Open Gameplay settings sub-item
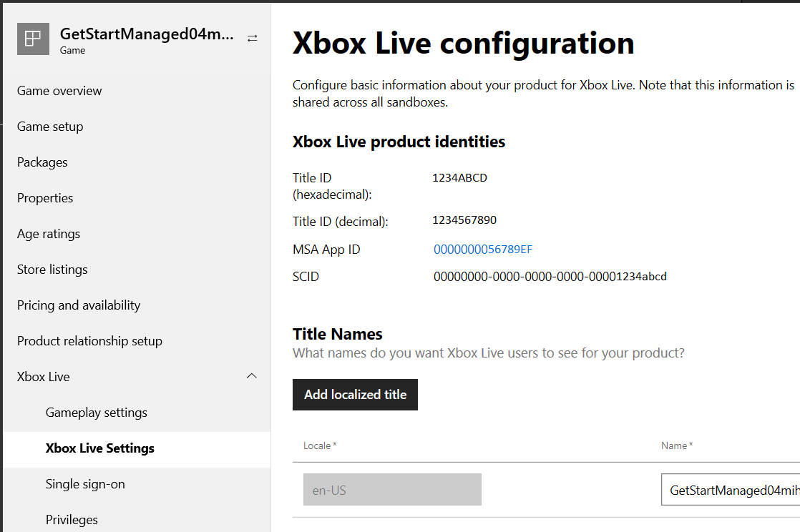 coord(97,412)
